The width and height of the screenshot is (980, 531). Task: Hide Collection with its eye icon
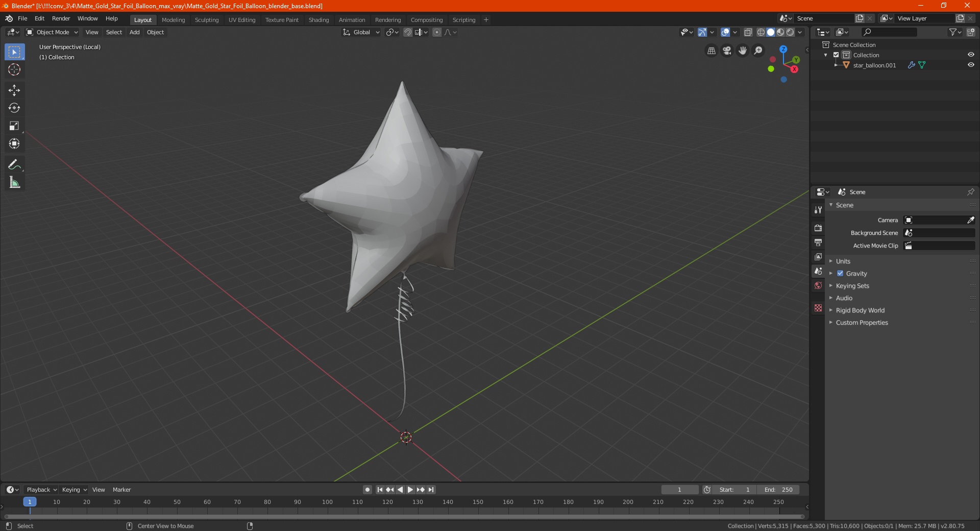[x=971, y=55]
